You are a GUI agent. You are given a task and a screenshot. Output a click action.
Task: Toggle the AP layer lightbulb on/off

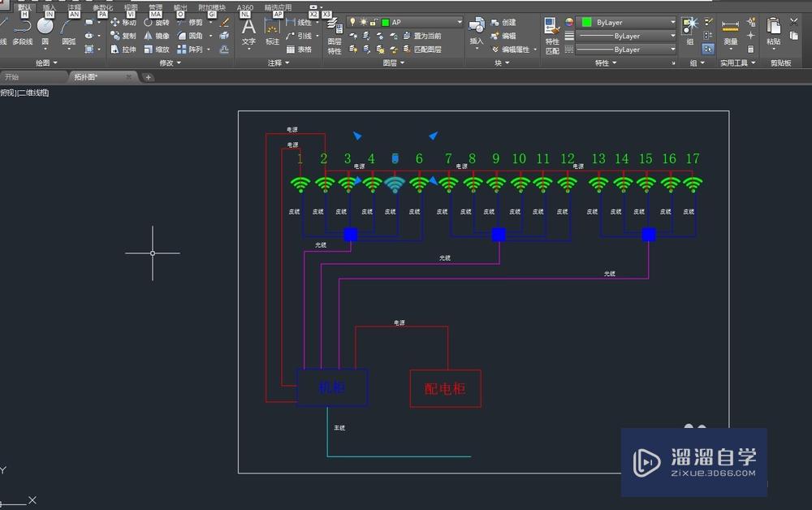tap(352, 22)
